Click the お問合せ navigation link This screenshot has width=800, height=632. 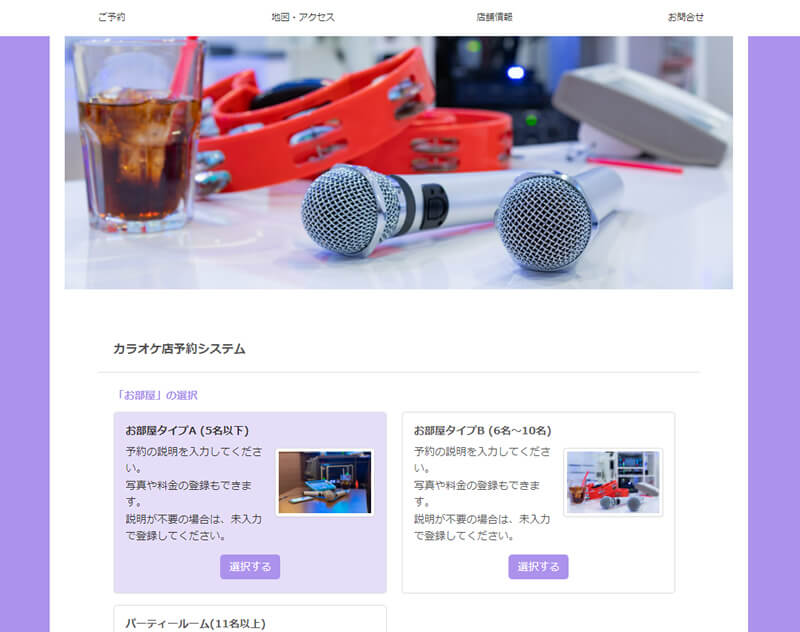[x=685, y=17]
